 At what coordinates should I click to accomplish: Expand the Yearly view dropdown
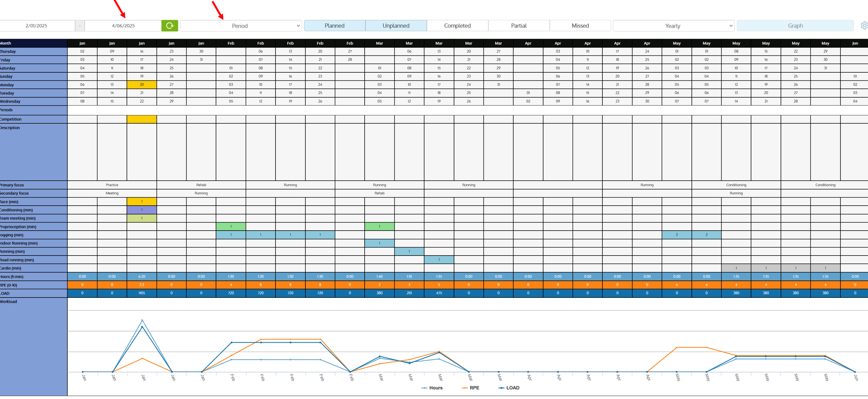coord(673,26)
